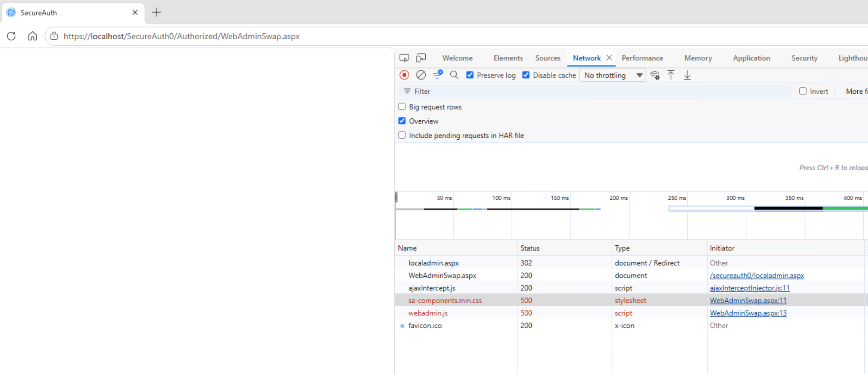
Task: Open network search
Action: (x=454, y=75)
